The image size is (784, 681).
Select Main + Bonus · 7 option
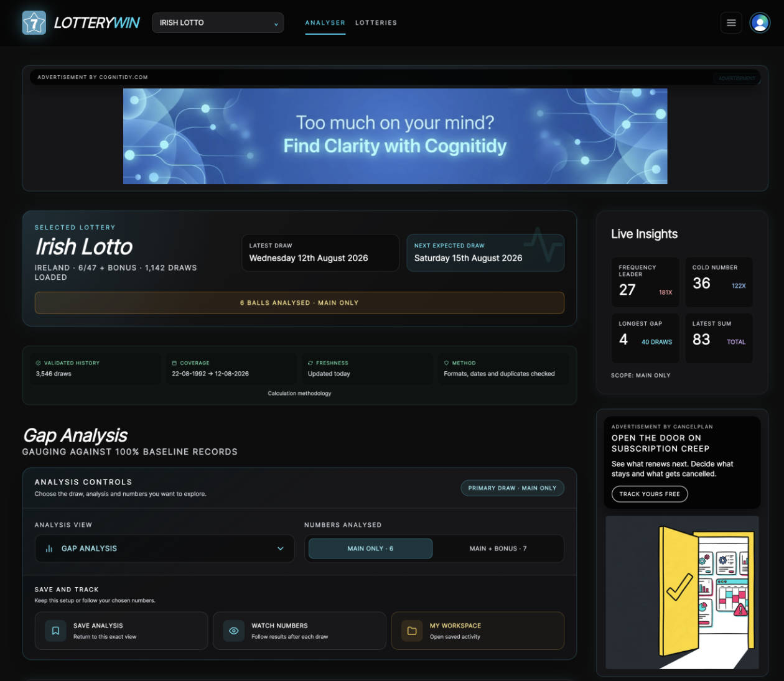click(x=498, y=549)
